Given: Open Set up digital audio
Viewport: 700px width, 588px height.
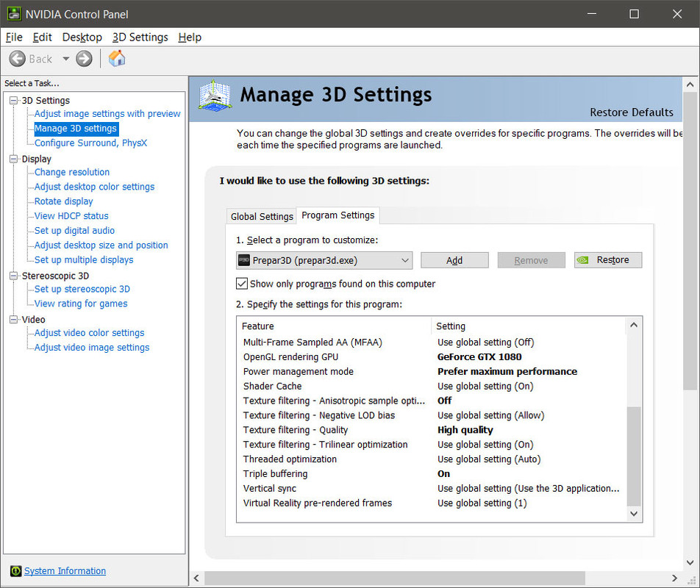Looking at the screenshot, I should click(74, 231).
